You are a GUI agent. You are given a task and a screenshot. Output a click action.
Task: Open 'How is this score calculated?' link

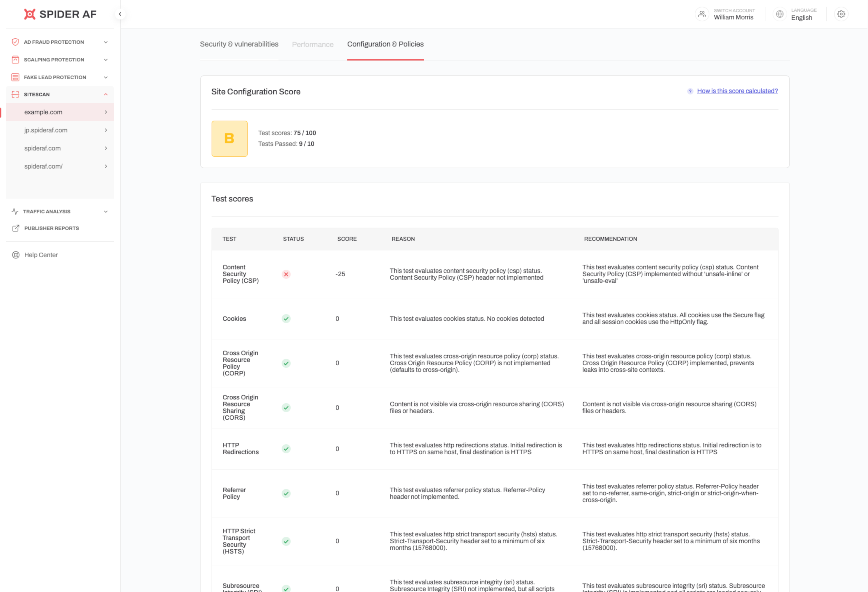(x=737, y=91)
